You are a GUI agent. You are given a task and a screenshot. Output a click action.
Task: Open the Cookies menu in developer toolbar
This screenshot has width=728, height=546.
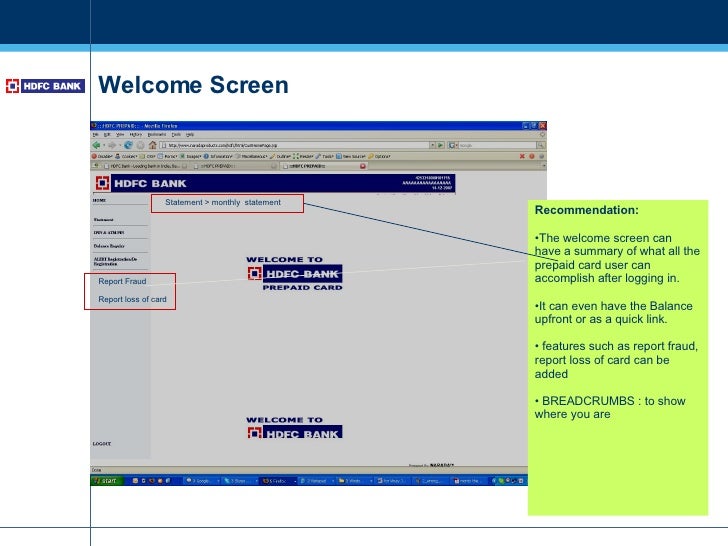(x=126, y=156)
